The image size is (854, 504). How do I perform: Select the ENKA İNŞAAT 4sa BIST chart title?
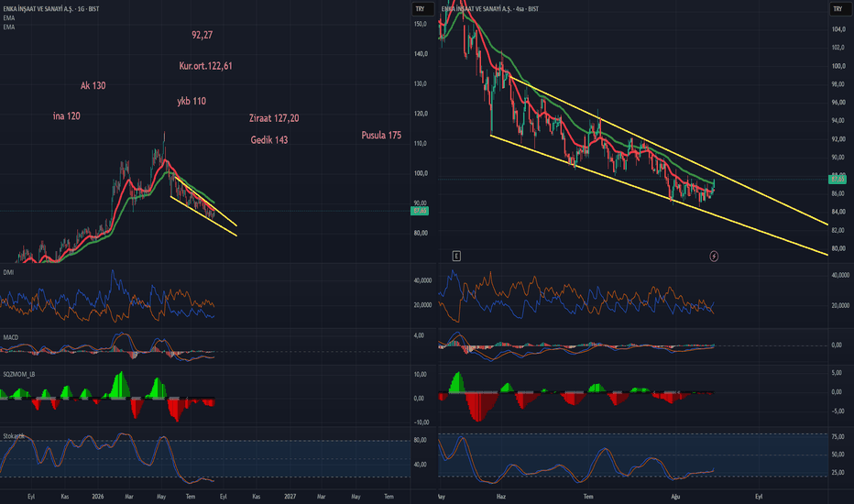tap(489, 9)
